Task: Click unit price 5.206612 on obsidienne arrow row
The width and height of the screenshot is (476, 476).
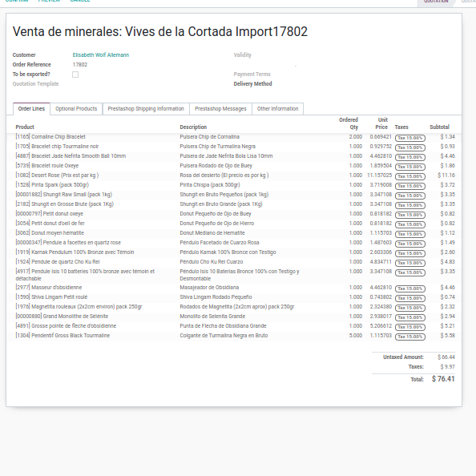Action: click(381, 325)
